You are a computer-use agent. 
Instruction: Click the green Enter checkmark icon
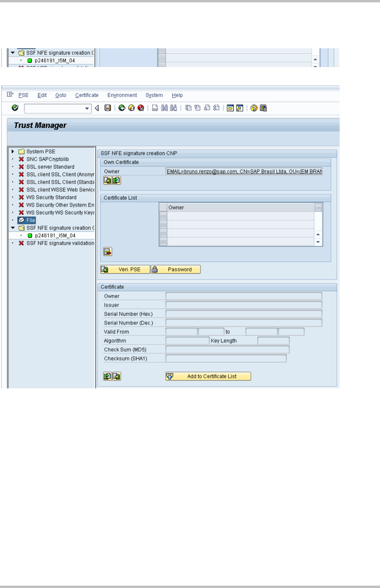click(15, 108)
